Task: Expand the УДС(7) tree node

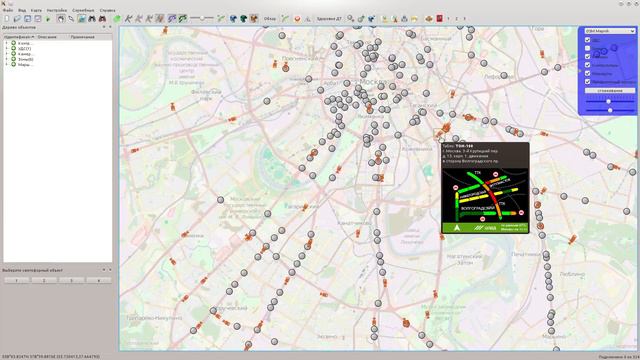Action: pos(7,48)
